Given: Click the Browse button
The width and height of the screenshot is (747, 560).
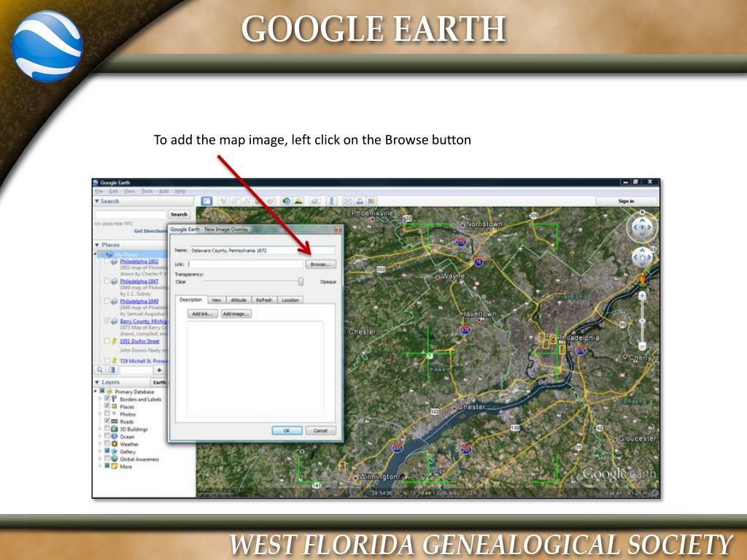Looking at the screenshot, I should [321, 264].
